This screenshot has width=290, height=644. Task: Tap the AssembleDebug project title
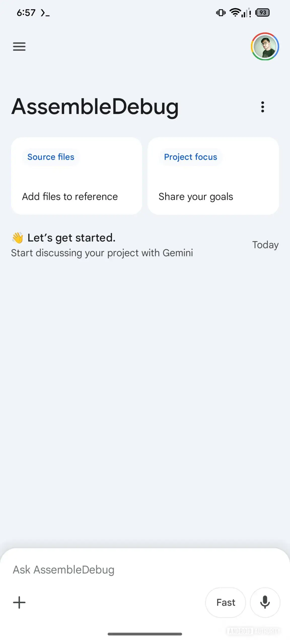95,107
